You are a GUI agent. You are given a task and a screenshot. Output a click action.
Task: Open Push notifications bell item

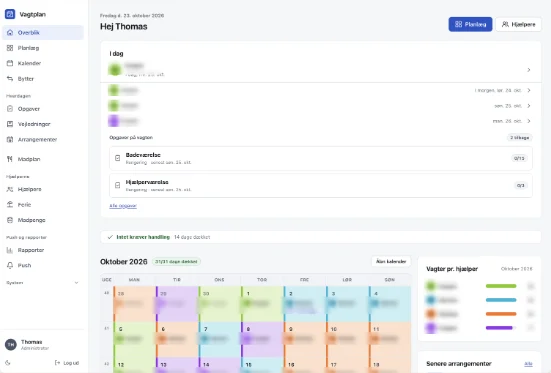pyautogui.click(x=43, y=265)
